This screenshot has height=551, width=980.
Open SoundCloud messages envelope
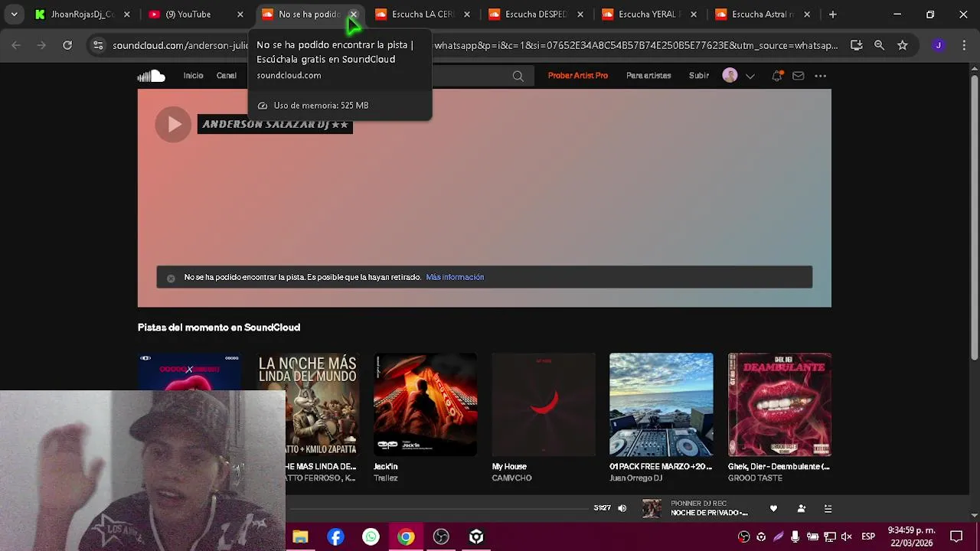click(x=799, y=76)
